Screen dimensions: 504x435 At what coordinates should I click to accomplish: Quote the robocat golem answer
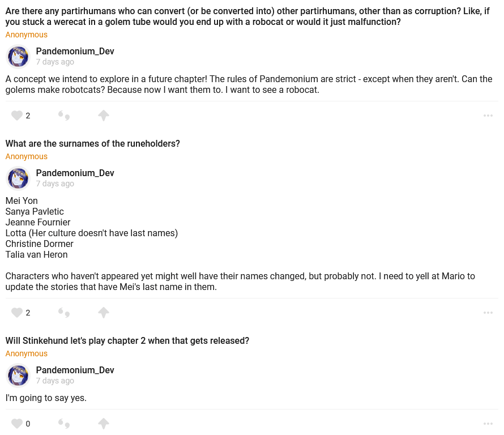(64, 116)
